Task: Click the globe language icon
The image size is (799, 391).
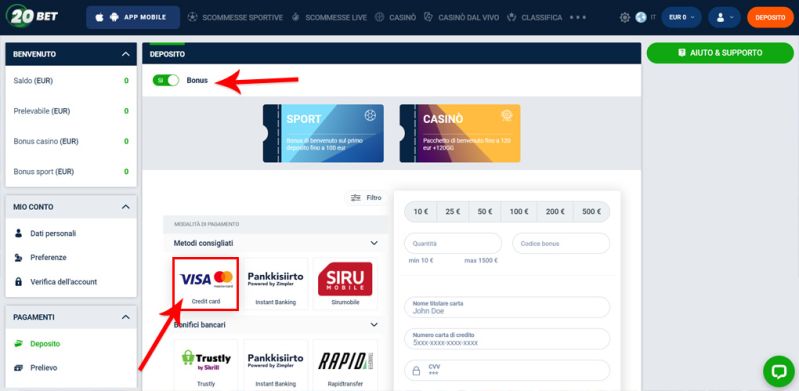Action: [641, 17]
